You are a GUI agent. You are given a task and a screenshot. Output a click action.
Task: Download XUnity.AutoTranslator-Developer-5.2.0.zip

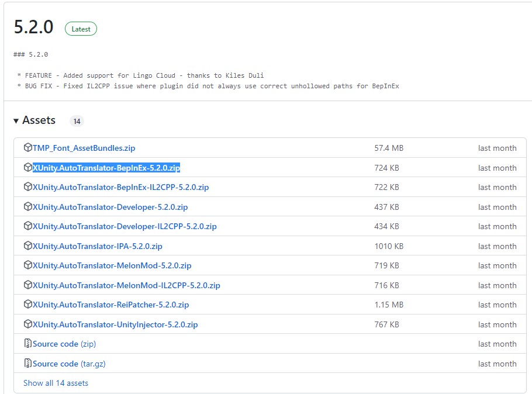coord(110,207)
